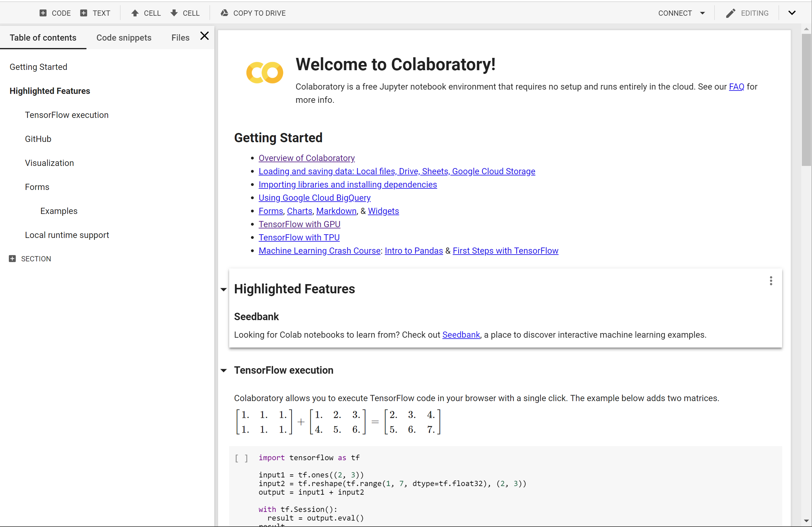This screenshot has height=527, width=812.
Task: Click the CONNECT button
Action: 675,13
